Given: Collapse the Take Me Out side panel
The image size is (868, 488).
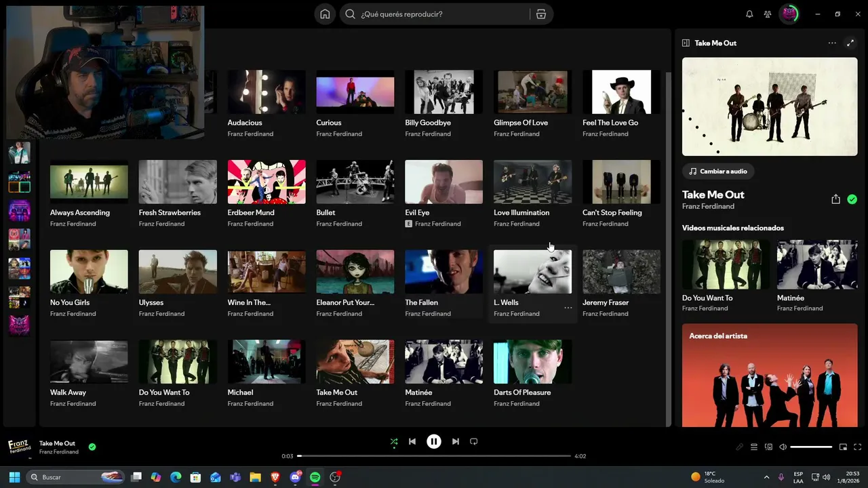Looking at the screenshot, I should pyautogui.click(x=686, y=43).
